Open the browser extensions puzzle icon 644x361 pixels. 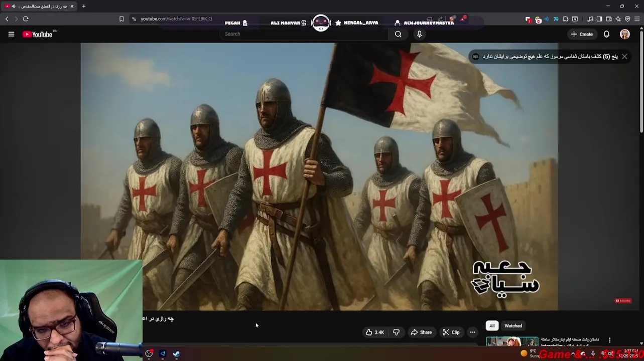click(565, 19)
